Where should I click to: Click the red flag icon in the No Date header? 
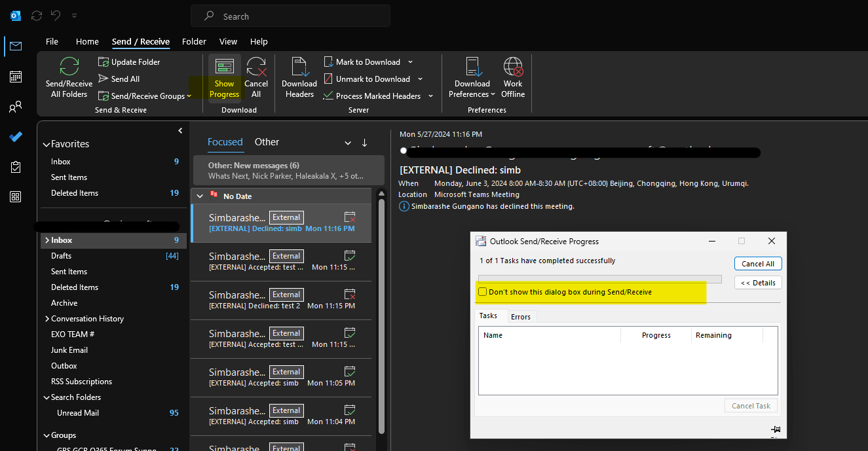(x=214, y=195)
